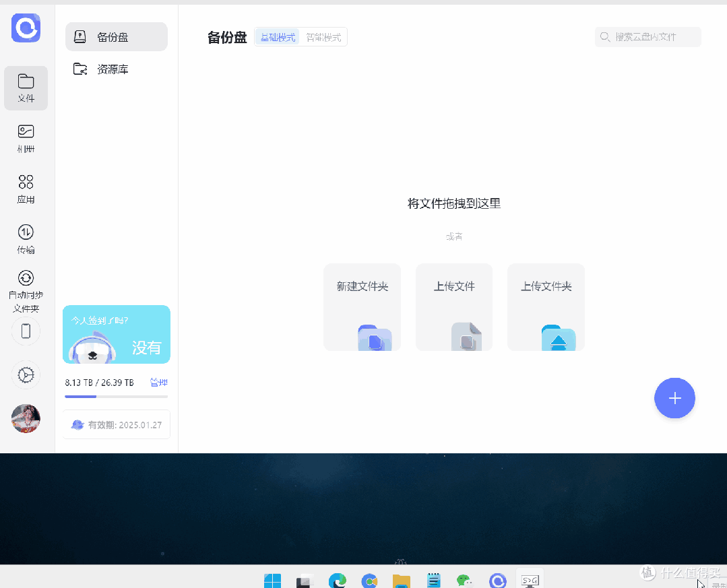Click the user avatar picture
Screen dimensions: 727x588
[26, 418]
